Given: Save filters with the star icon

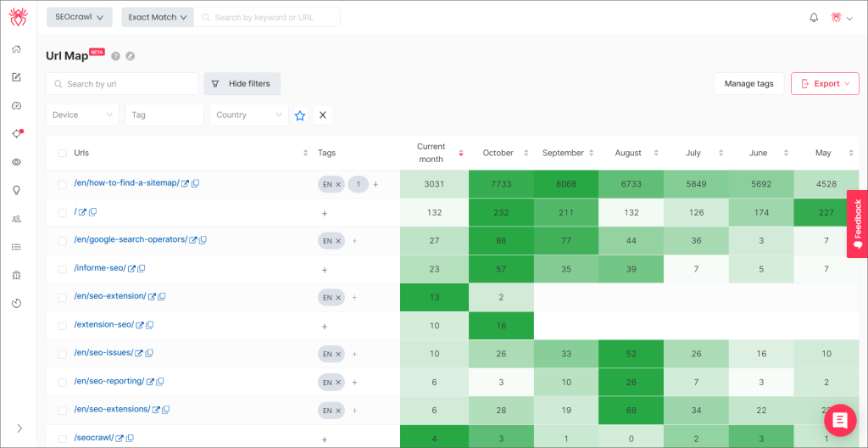Looking at the screenshot, I should (299, 115).
